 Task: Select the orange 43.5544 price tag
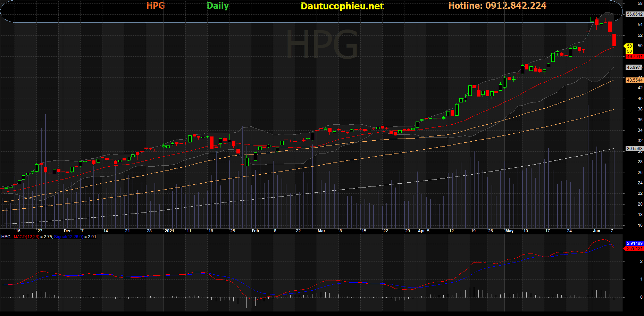(634, 80)
